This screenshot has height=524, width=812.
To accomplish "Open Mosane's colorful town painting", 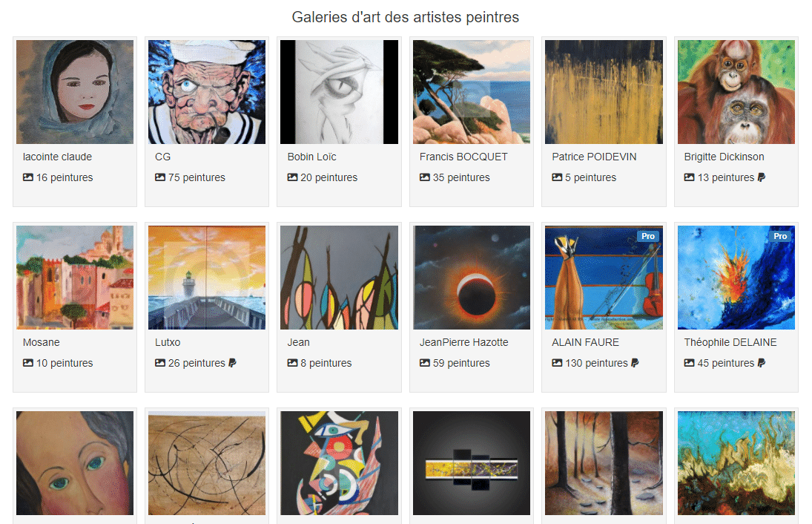I will click(75, 278).
